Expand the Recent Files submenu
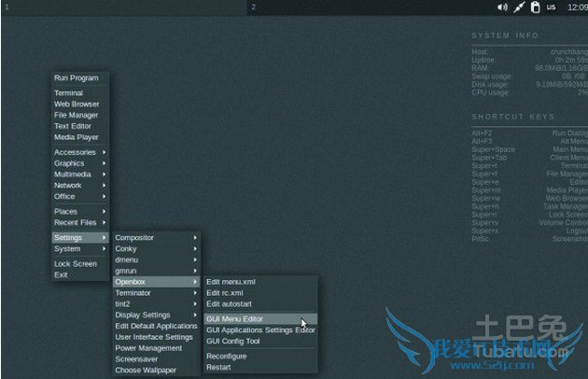This screenshot has height=379, width=588. [x=80, y=222]
